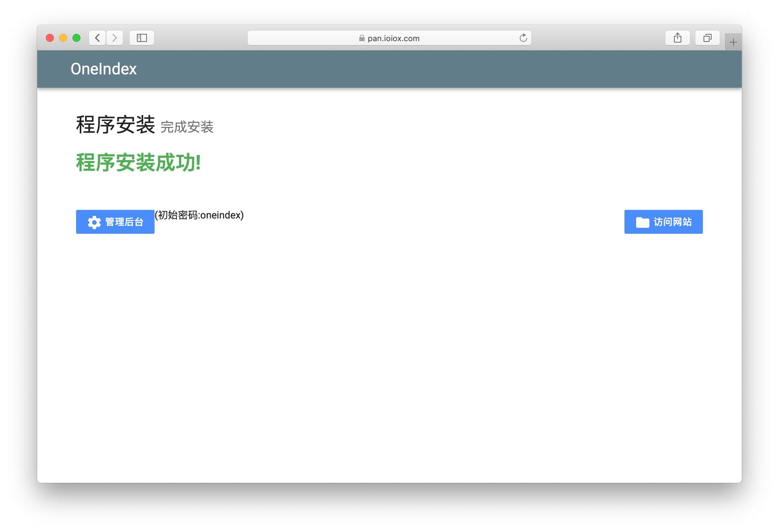Close the Safari window
The width and height of the screenshot is (779, 532).
point(50,38)
